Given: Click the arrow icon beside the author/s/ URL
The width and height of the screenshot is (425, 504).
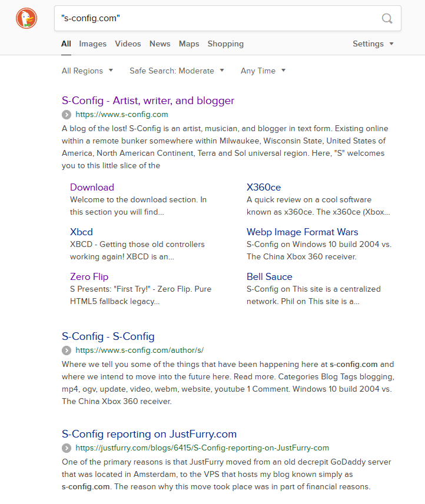Looking at the screenshot, I should (x=67, y=351).
